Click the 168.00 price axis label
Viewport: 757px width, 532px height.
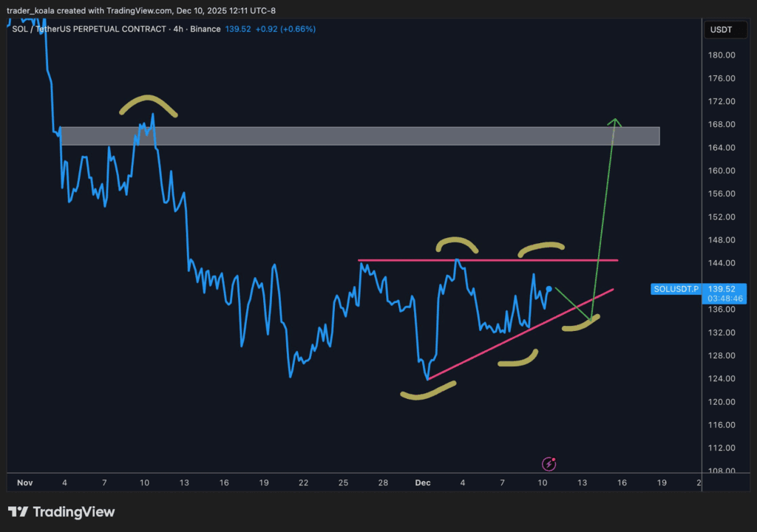(722, 125)
